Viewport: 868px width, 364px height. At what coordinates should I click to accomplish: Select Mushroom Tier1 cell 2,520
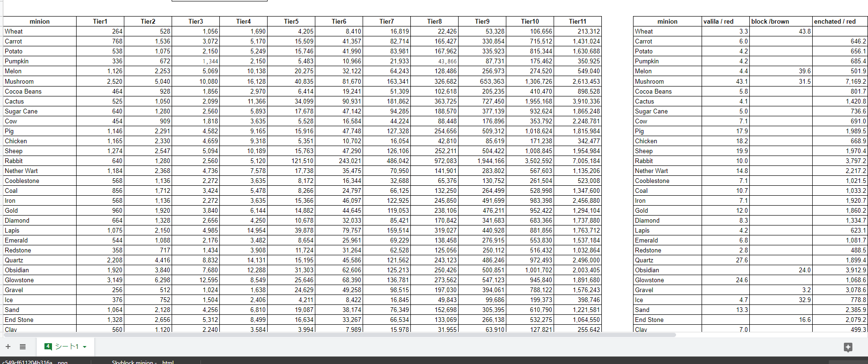(100, 81)
